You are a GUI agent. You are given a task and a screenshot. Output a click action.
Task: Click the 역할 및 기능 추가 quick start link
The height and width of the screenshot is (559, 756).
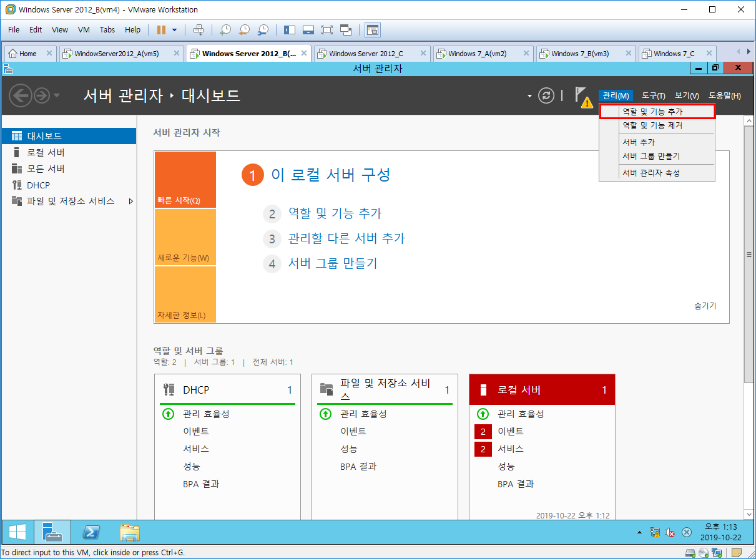click(335, 213)
